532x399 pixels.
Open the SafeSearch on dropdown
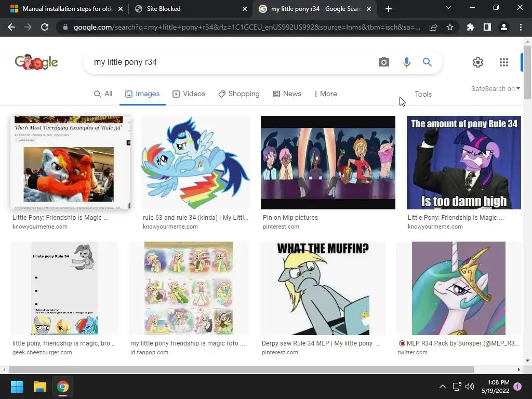[x=495, y=88]
